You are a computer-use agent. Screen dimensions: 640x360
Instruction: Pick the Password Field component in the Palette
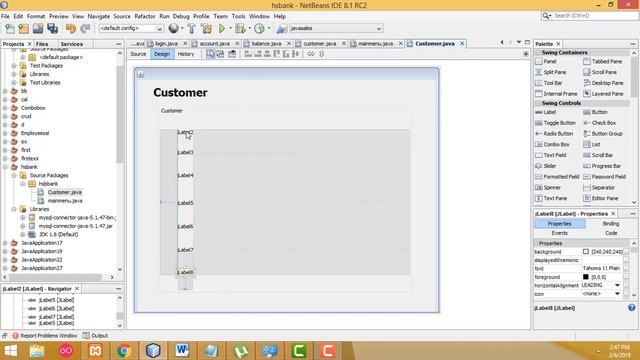(x=604, y=177)
